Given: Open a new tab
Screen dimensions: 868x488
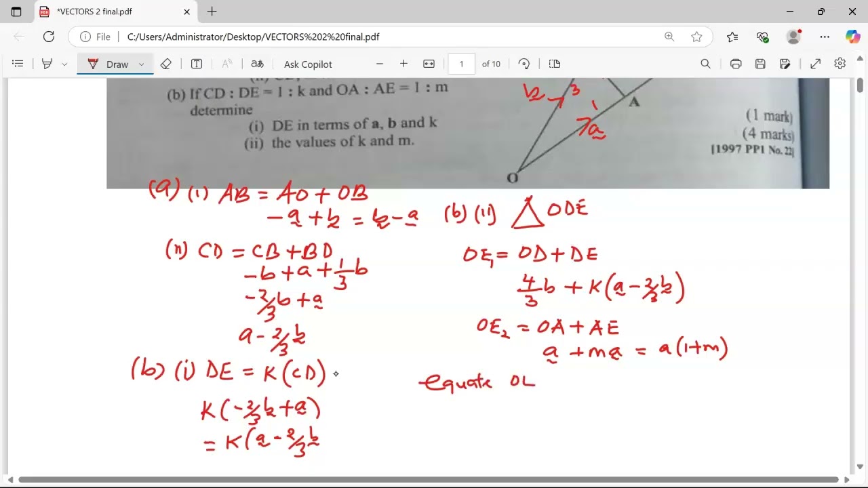Looking at the screenshot, I should click(x=212, y=12).
